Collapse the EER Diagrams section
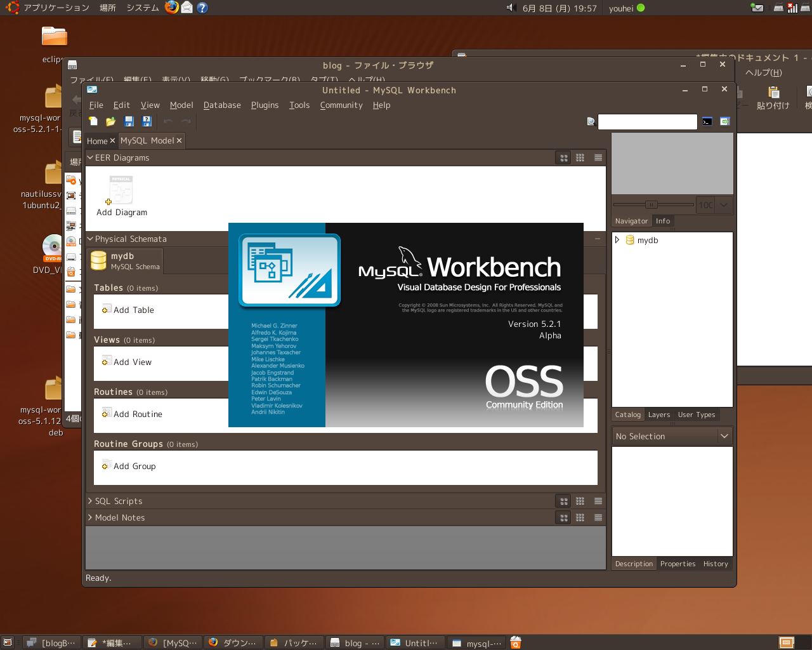 click(90, 157)
